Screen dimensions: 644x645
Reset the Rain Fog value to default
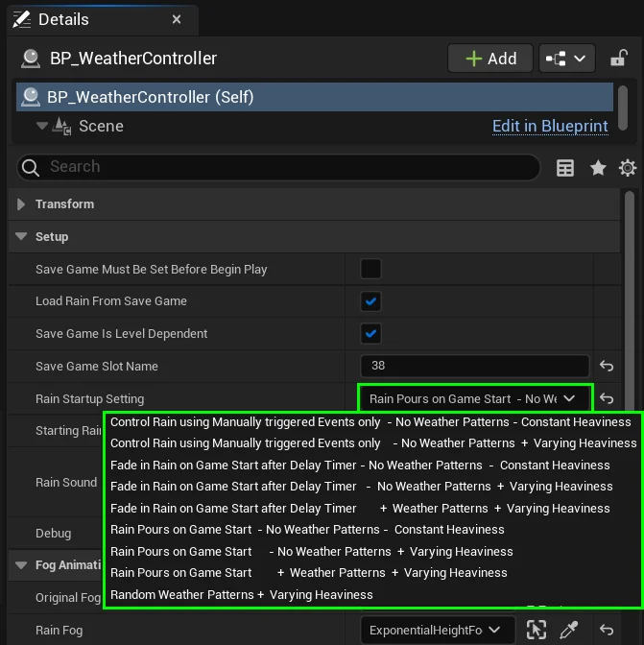tap(607, 630)
